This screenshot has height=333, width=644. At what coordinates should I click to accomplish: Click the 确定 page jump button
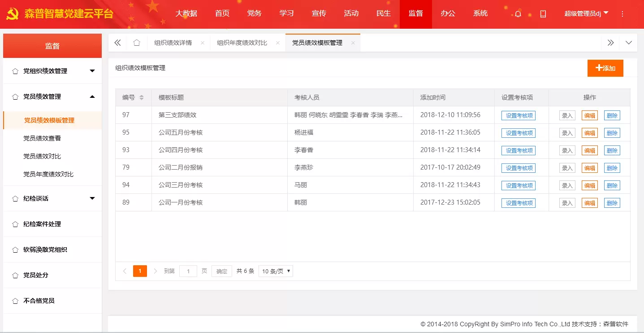222,271
